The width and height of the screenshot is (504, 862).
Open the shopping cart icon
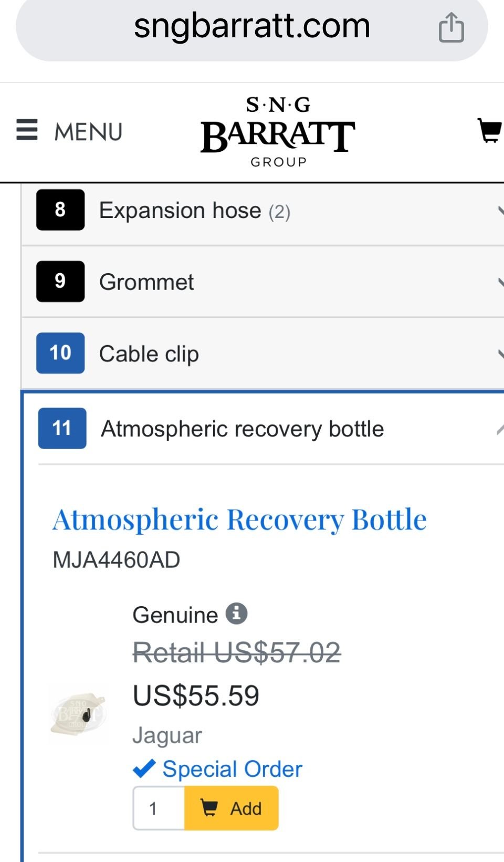coord(489,130)
